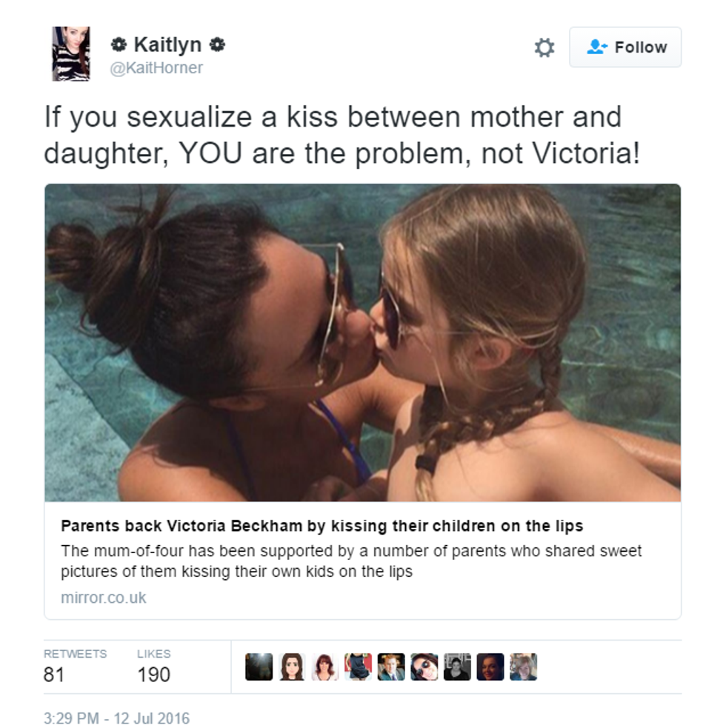Image resolution: width=726 pixels, height=728 pixels.
Task: Open the 3:29 PM tweet timestamp
Action: click(116, 718)
